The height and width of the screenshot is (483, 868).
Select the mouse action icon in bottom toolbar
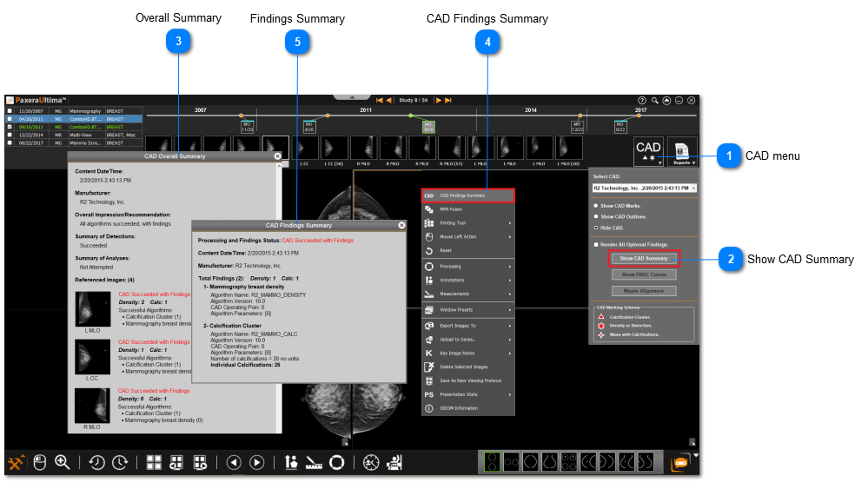39,462
